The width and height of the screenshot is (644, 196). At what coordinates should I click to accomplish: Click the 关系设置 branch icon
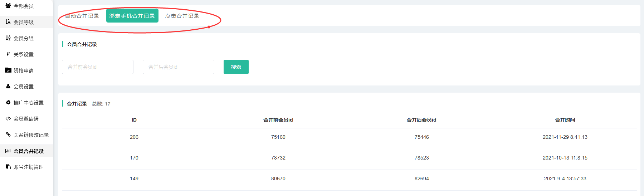tap(8, 54)
